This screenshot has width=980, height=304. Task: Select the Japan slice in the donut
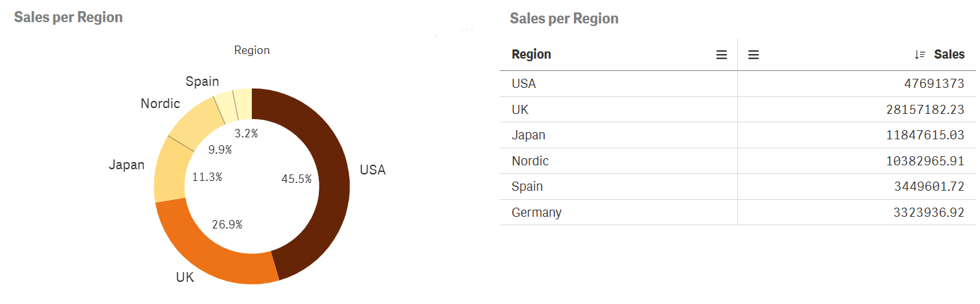pos(169,173)
